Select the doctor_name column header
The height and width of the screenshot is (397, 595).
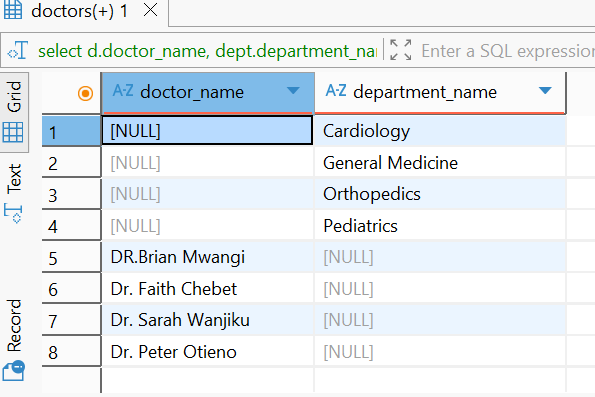click(208, 93)
